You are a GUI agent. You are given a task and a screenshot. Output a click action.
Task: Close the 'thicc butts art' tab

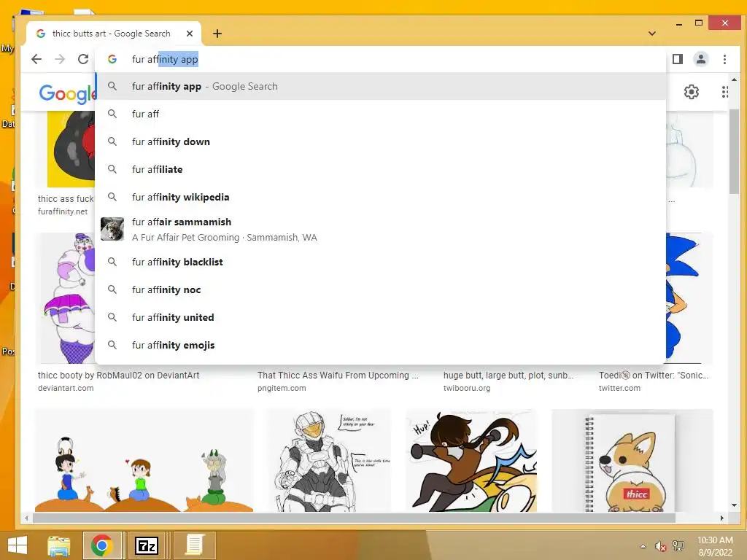(190, 34)
